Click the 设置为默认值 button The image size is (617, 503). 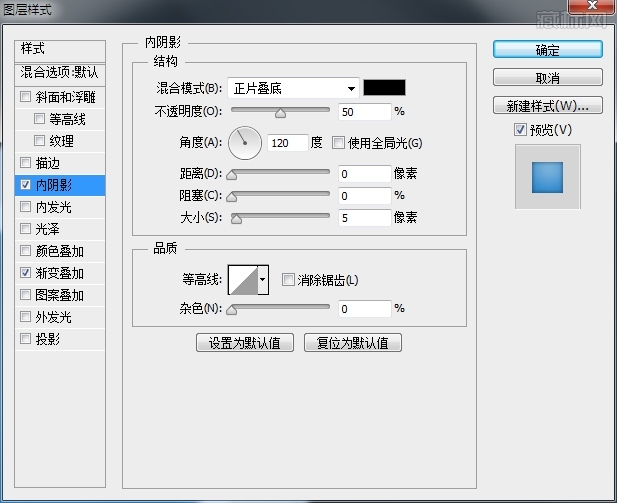[x=245, y=343]
